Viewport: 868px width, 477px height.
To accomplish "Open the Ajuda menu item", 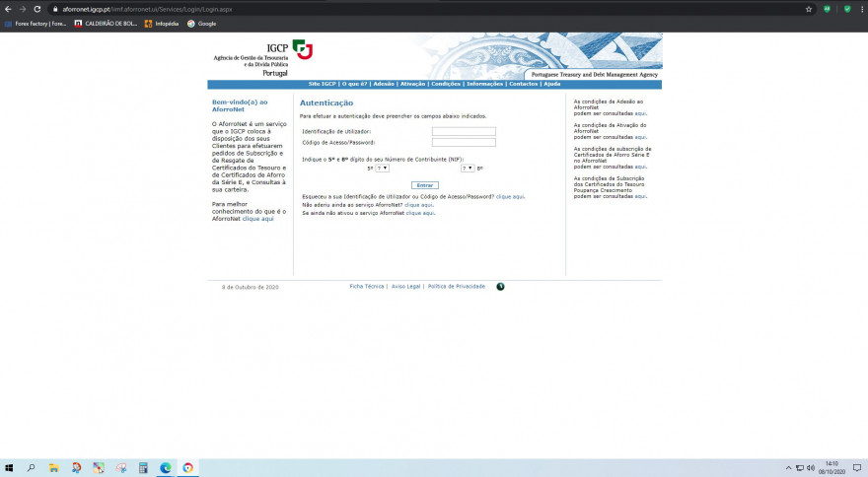I will [552, 84].
